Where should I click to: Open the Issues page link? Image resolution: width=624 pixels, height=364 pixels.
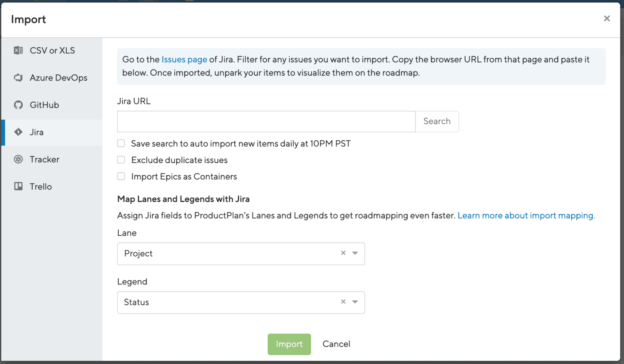tap(184, 59)
